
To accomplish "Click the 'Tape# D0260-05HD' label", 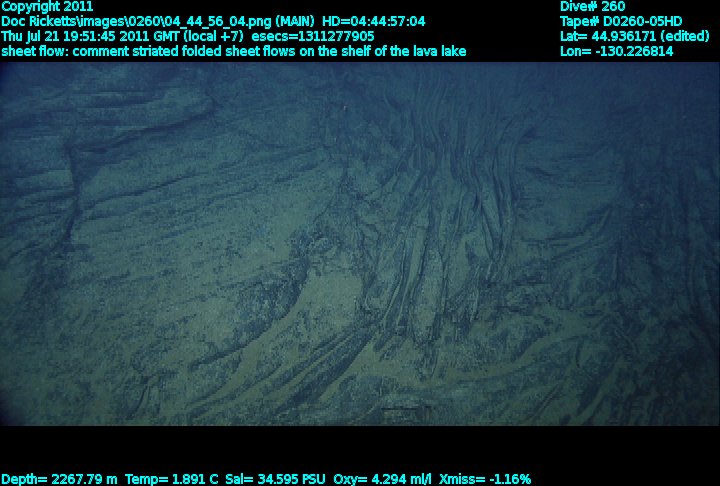I will [621, 22].
